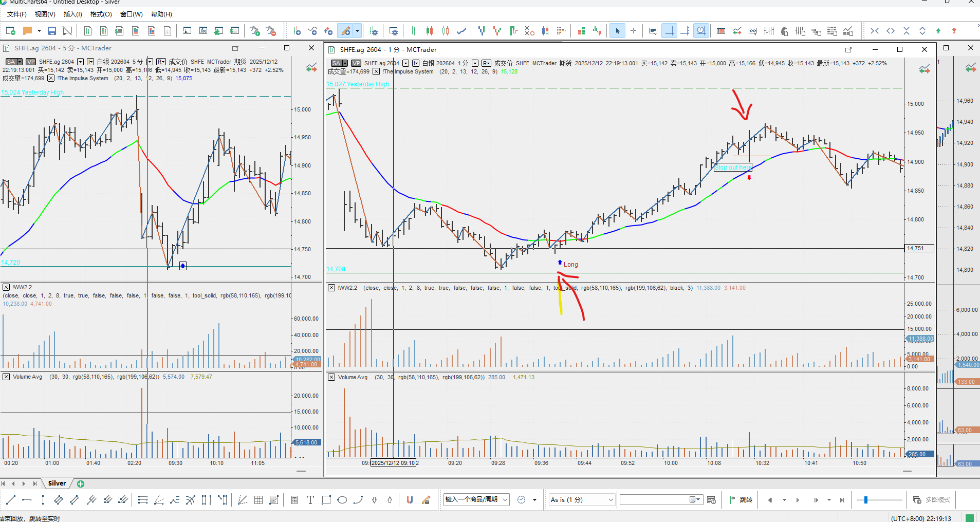The height and width of the screenshot is (522, 980).
Task: Select the Rectangle drawing tool
Action: tap(326, 500)
